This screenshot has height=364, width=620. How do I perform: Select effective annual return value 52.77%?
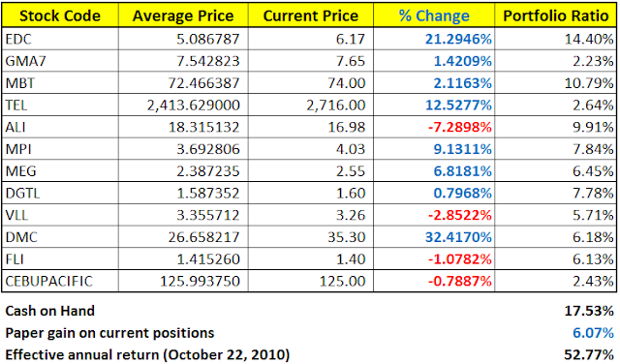[589, 354]
